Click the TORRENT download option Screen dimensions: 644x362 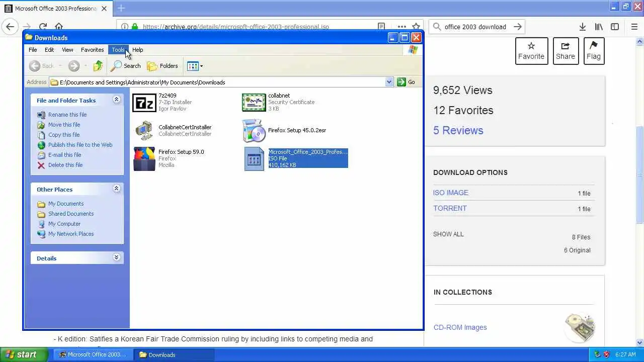pyautogui.click(x=450, y=208)
